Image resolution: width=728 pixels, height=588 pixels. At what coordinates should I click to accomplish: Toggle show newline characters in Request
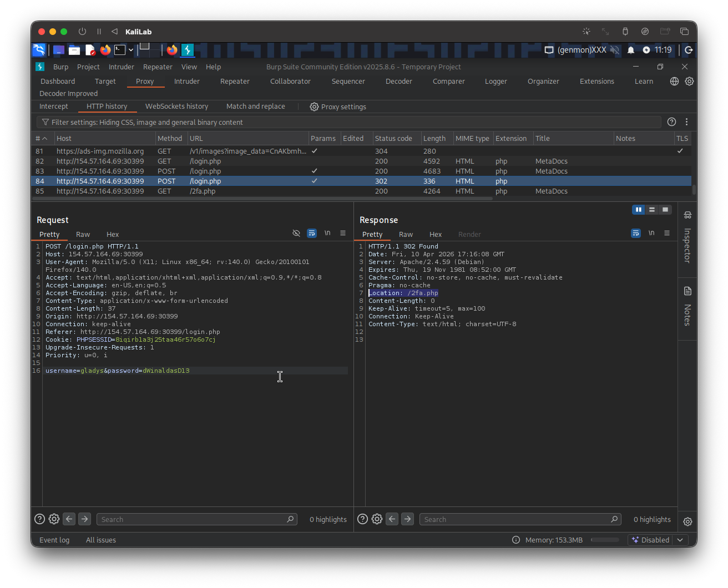click(x=327, y=234)
